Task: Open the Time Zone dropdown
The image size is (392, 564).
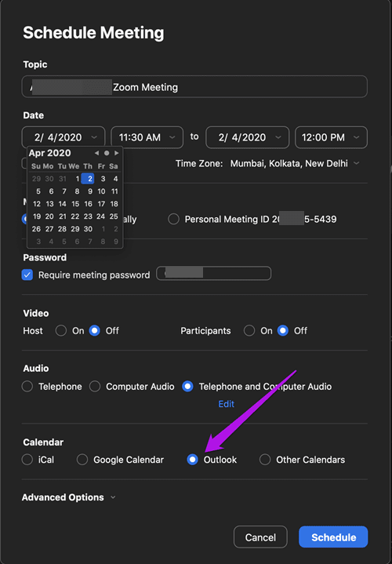Action: 295,164
